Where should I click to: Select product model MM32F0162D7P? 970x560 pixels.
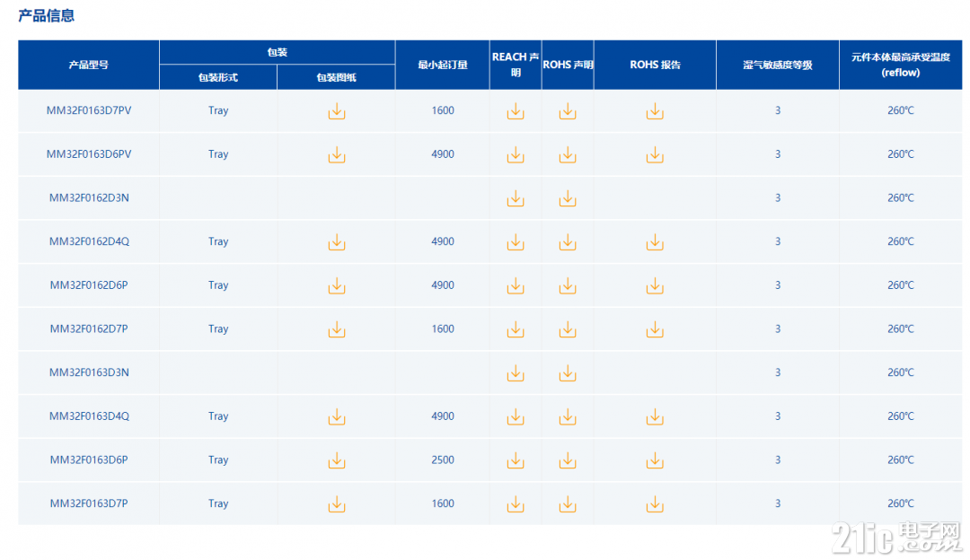[x=89, y=328]
